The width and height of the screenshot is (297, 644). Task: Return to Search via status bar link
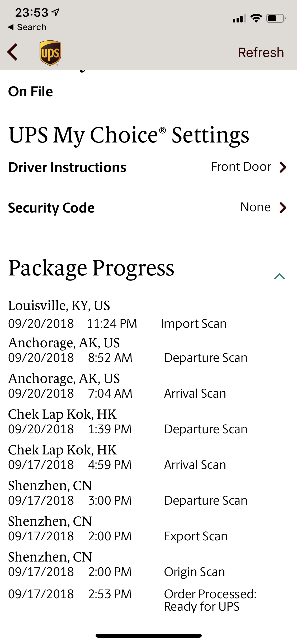click(x=27, y=27)
